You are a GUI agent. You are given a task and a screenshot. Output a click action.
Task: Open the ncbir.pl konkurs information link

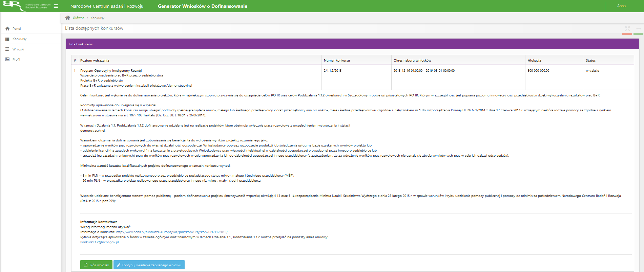click(x=172, y=232)
